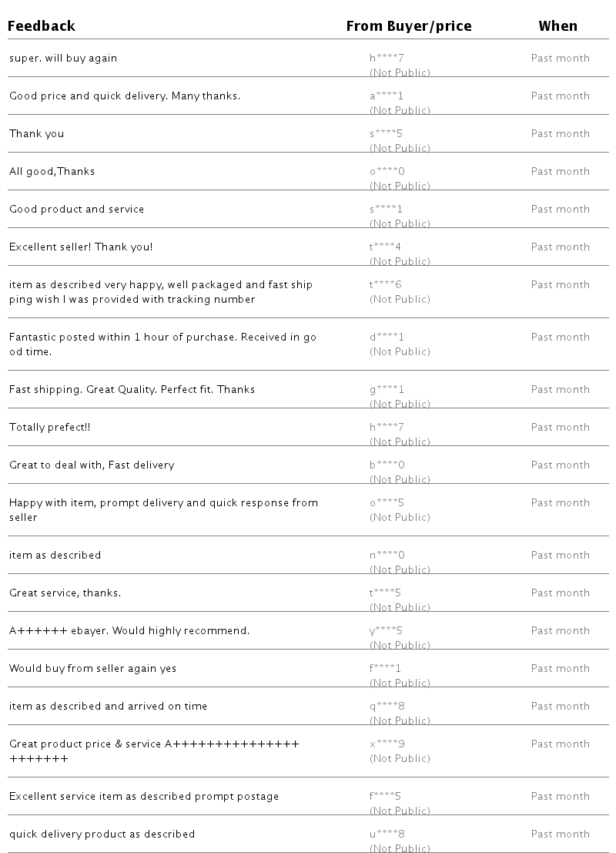Click buyer g****1 name
Screen dimensions: 616x853
[387, 390]
